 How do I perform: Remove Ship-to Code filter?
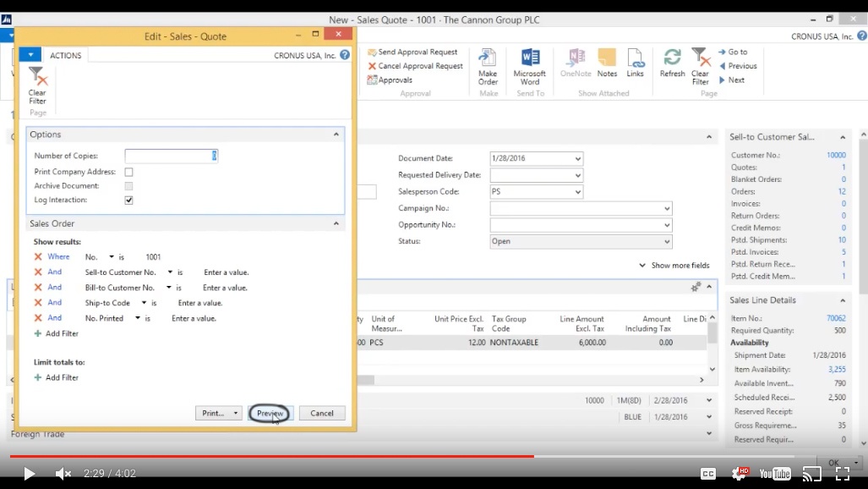pos(38,302)
